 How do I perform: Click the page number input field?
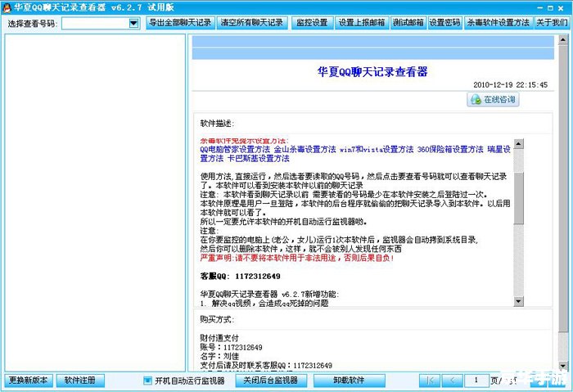click(x=476, y=381)
